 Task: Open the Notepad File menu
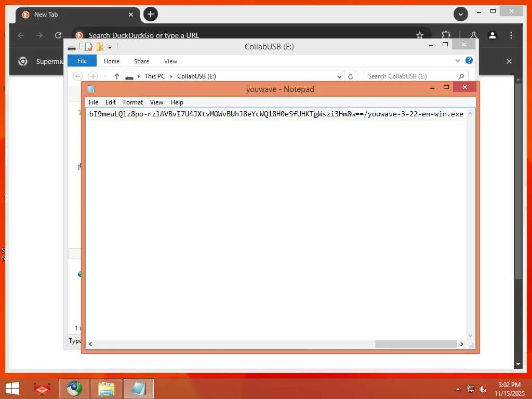coord(94,102)
